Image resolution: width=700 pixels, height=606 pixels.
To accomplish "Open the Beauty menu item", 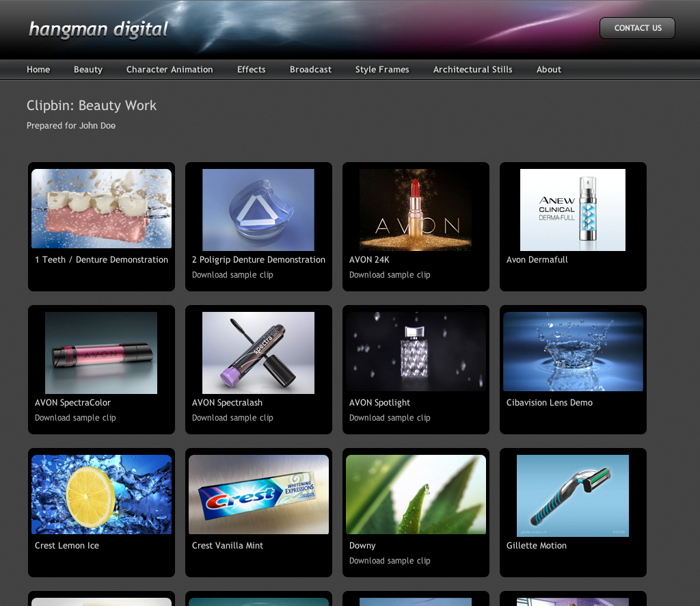I will (88, 70).
